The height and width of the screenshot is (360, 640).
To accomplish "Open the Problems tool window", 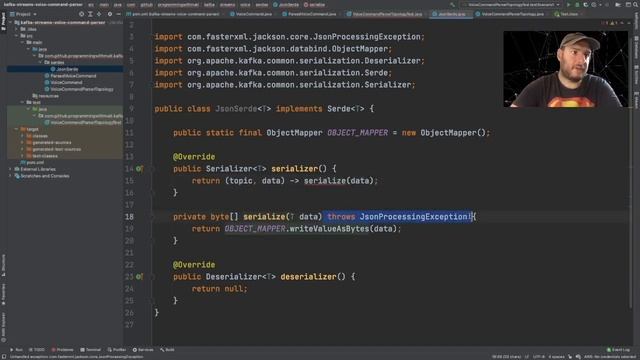I will click(x=62, y=350).
